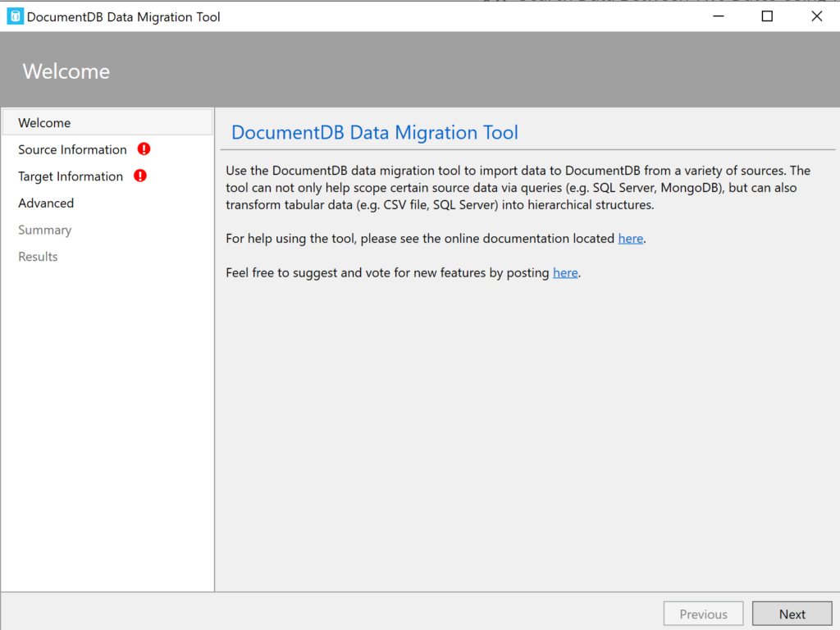Click the sidebar panel below Results
Screen dimensions: 840x630
[107, 410]
